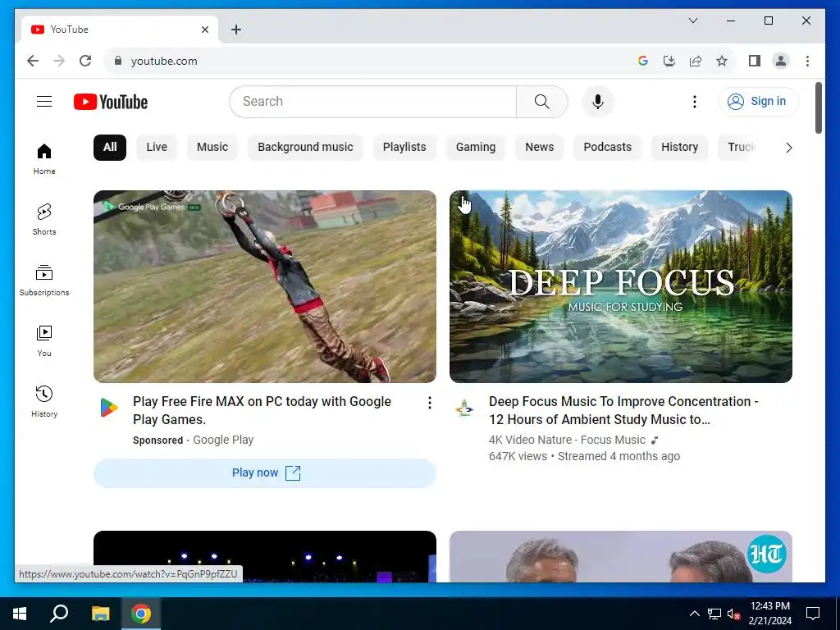
Task: Open Deep Focus mountain lake thumbnail
Action: click(x=621, y=286)
